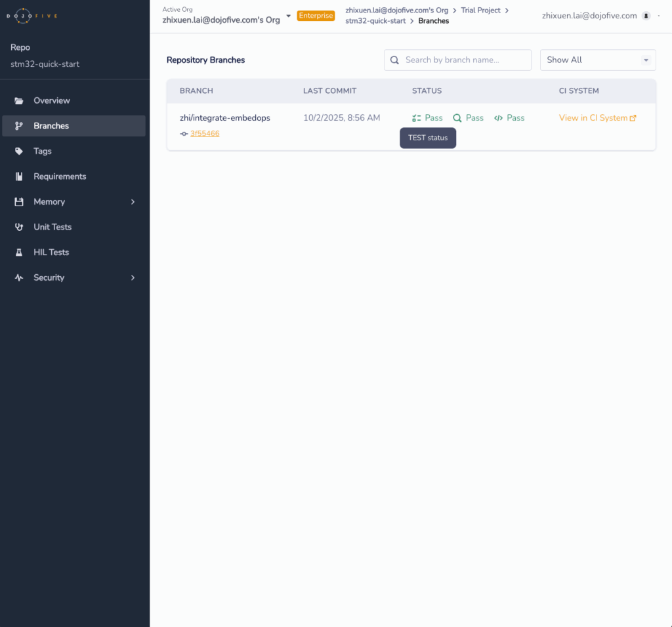Open the Active Org dropdown arrow
This screenshot has height=627, width=672.
click(288, 16)
